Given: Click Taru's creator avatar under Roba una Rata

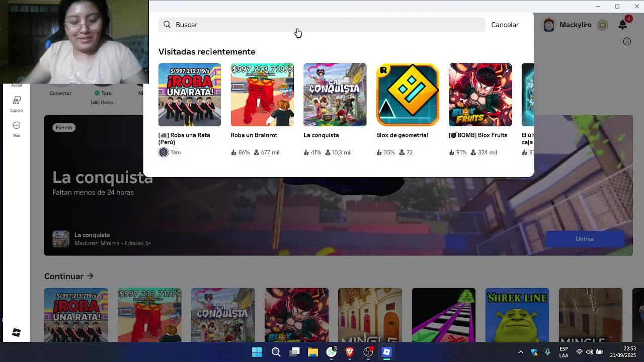Looking at the screenshot, I should click(x=164, y=152).
